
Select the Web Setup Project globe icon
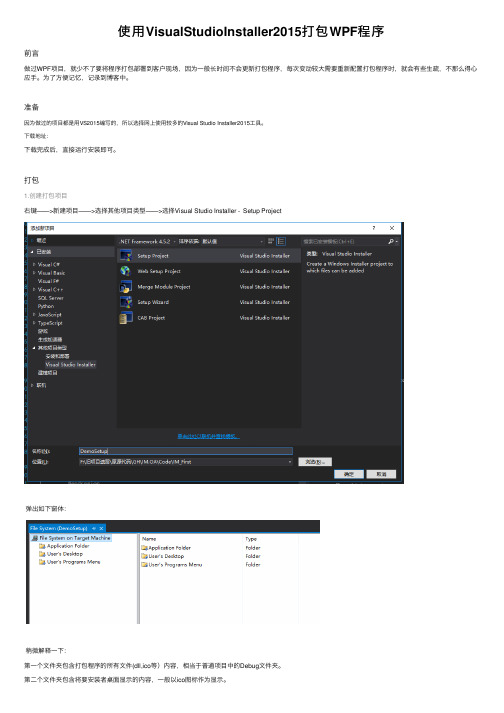[126, 271]
